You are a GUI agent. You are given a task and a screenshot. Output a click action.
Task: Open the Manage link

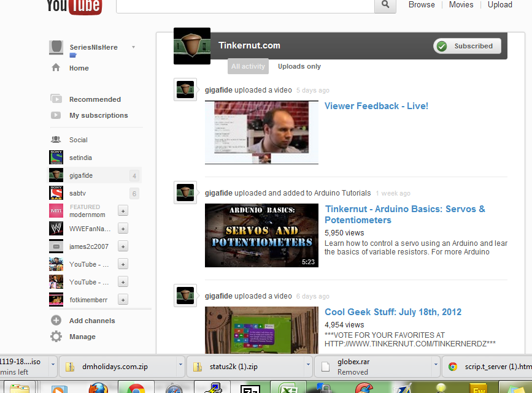point(82,337)
